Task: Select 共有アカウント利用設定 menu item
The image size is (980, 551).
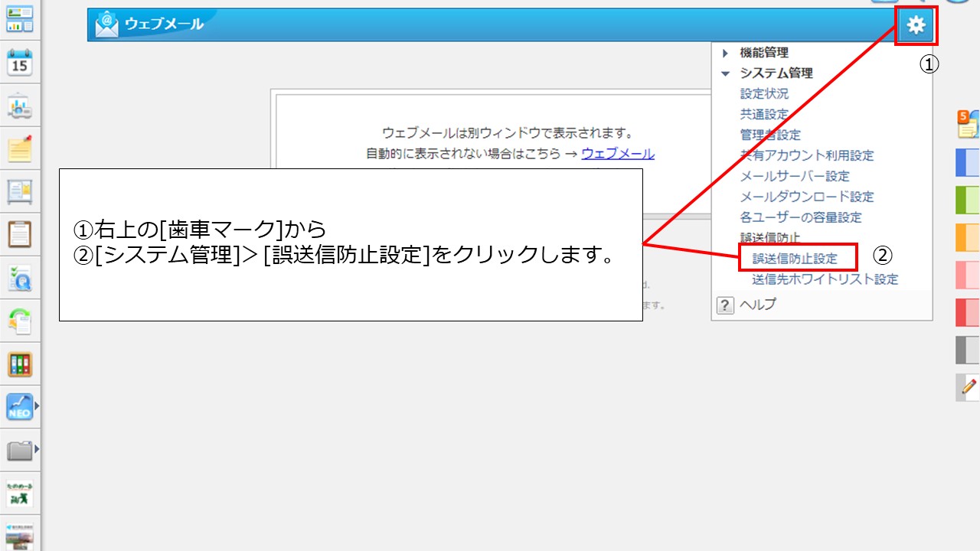Action: (x=807, y=155)
